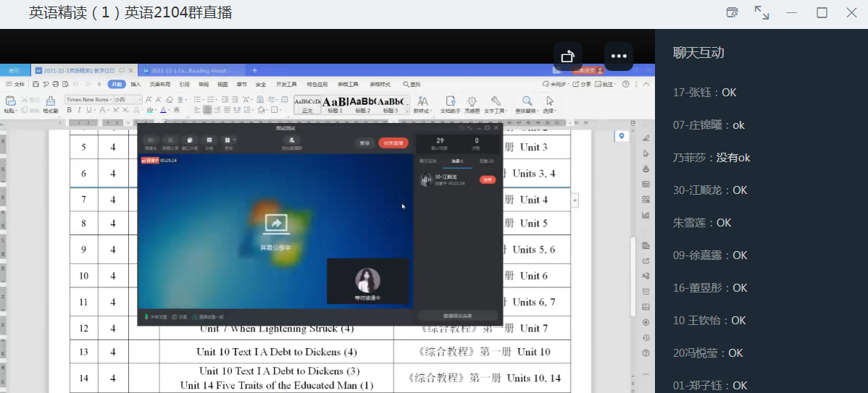The image size is (868, 393).
Task: Toggle Bold formatting in the ribbon
Action: [x=69, y=110]
